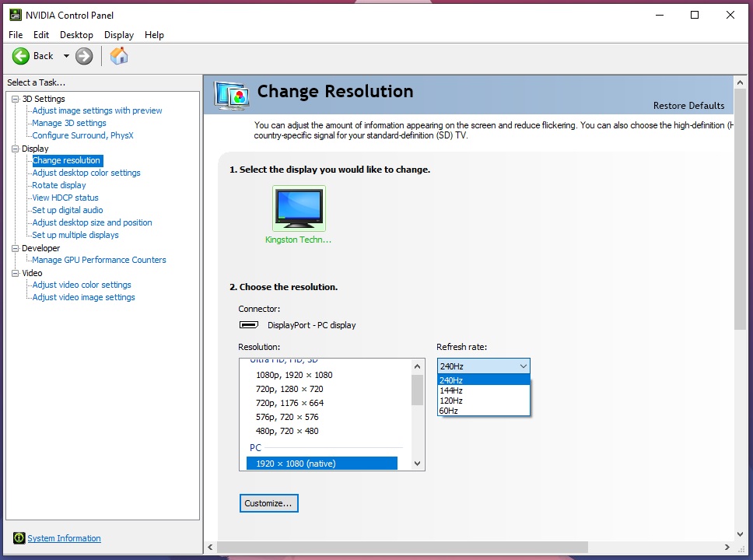753x560 pixels.
Task: Click resolution list scroll down arrow
Action: 417,464
